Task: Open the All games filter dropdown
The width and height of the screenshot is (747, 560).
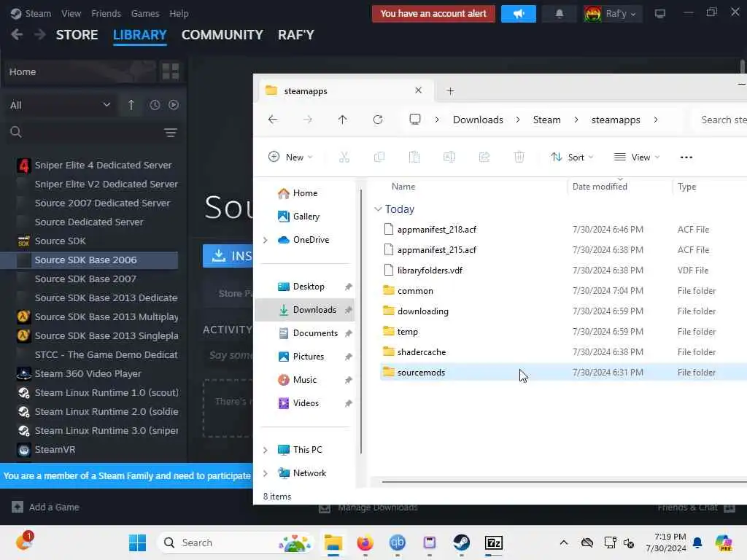Action: pos(60,105)
